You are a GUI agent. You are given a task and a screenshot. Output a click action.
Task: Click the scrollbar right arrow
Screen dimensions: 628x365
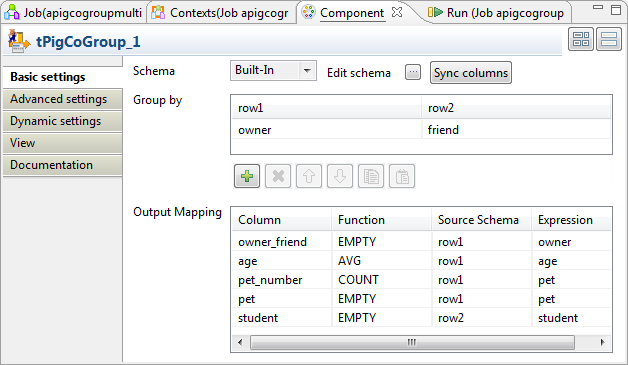point(602,342)
